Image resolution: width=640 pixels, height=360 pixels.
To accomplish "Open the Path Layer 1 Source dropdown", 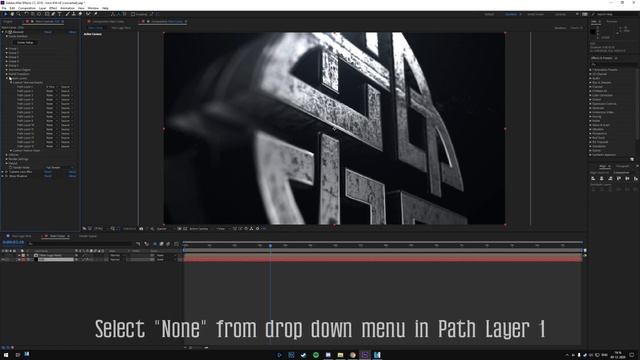I will click(66, 87).
